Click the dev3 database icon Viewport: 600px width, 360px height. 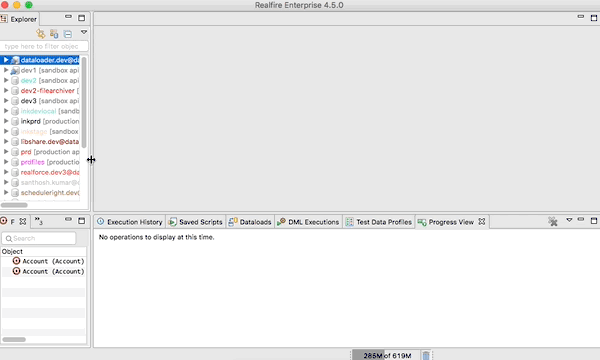click(x=15, y=101)
